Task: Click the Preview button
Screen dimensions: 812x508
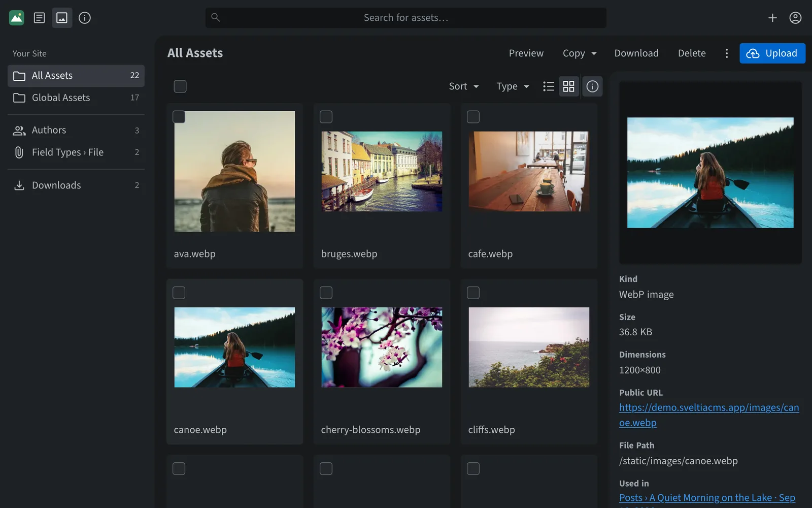Action: tap(526, 53)
